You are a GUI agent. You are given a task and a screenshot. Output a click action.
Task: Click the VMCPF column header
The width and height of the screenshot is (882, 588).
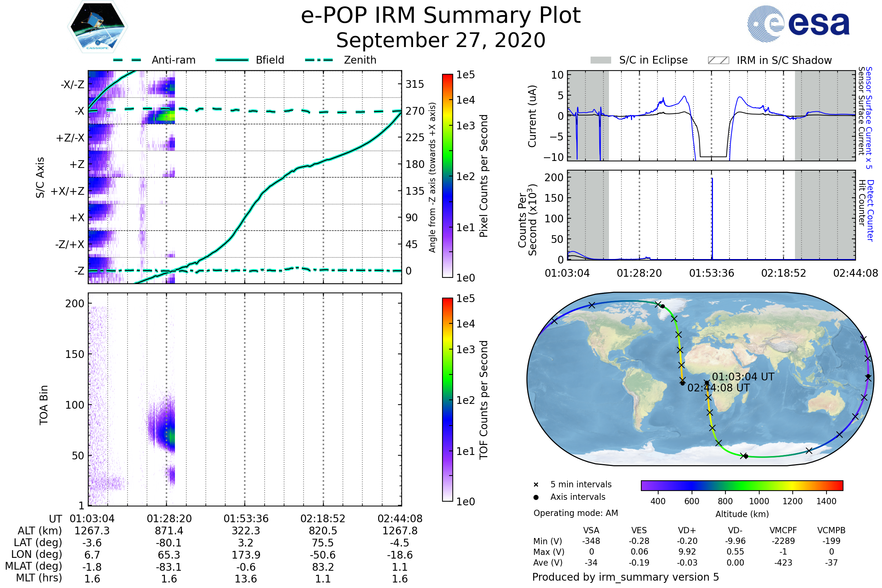point(783,531)
